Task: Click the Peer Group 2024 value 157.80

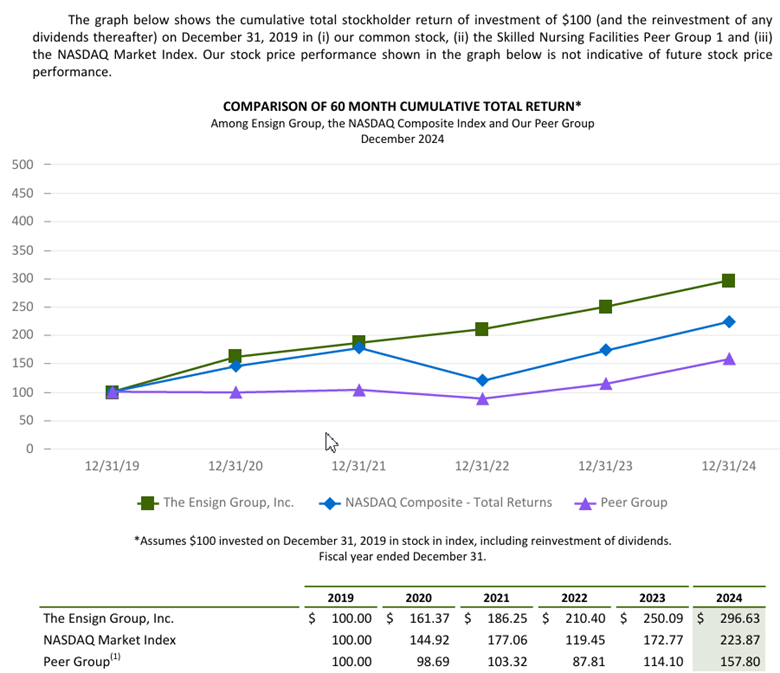Action: (x=740, y=662)
